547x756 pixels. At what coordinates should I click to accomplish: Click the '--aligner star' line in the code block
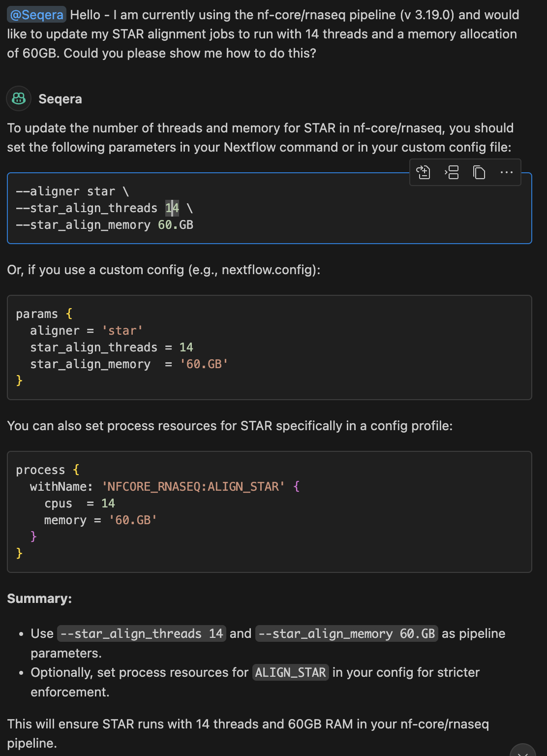point(72,191)
